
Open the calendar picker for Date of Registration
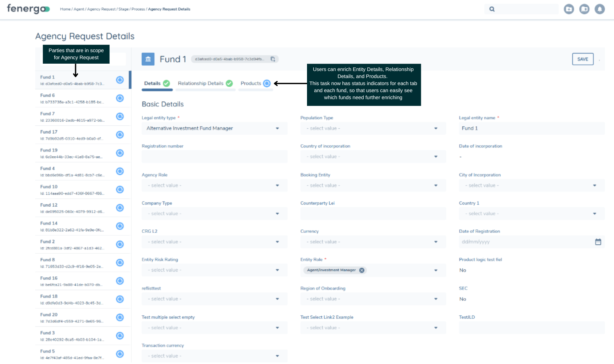point(598,242)
